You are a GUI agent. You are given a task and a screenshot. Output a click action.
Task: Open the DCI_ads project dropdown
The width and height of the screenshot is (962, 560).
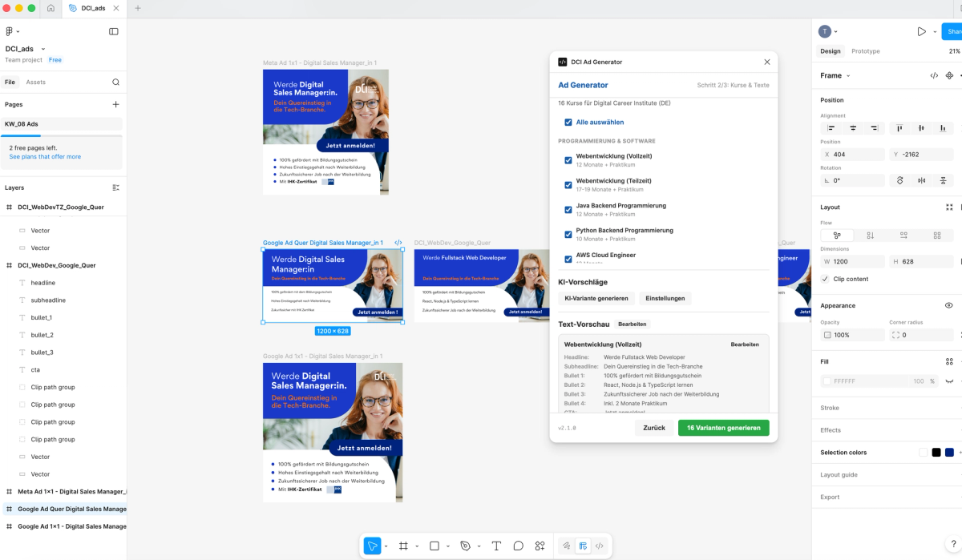(44, 48)
